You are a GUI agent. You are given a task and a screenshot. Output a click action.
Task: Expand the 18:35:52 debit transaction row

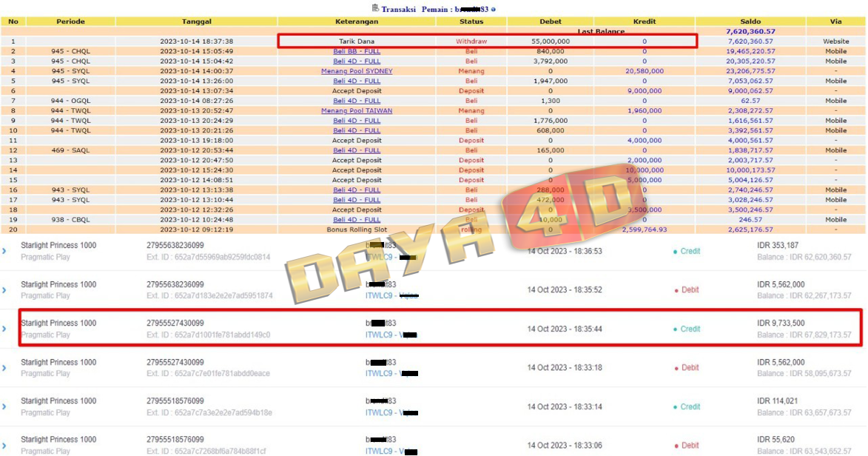(x=4, y=290)
